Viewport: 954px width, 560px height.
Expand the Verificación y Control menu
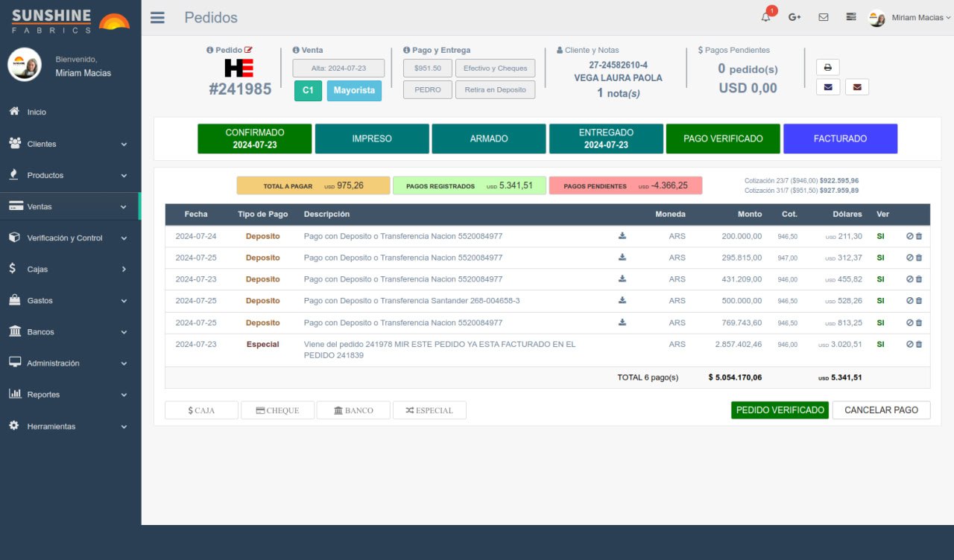(x=70, y=238)
